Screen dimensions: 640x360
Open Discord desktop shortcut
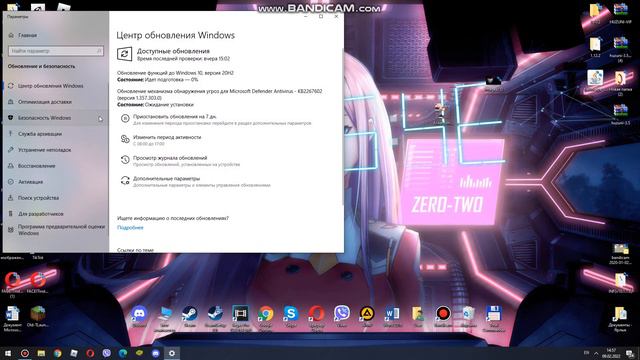click(x=139, y=316)
